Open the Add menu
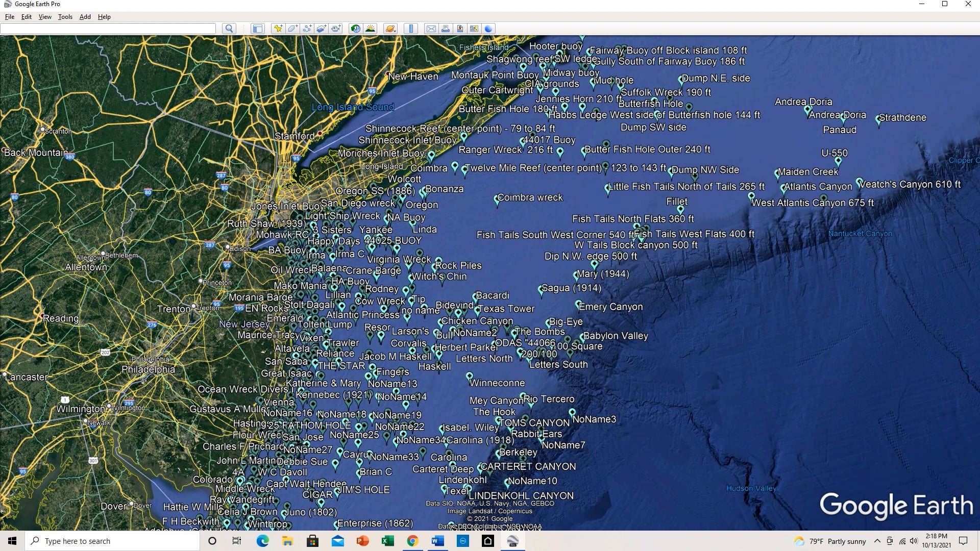This screenshot has width=980, height=551. click(85, 17)
